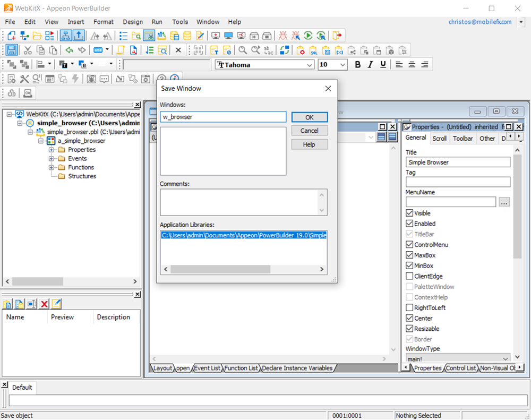The width and height of the screenshot is (531, 420).
Task: Click OK in Save Window dialog
Action: coord(310,117)
